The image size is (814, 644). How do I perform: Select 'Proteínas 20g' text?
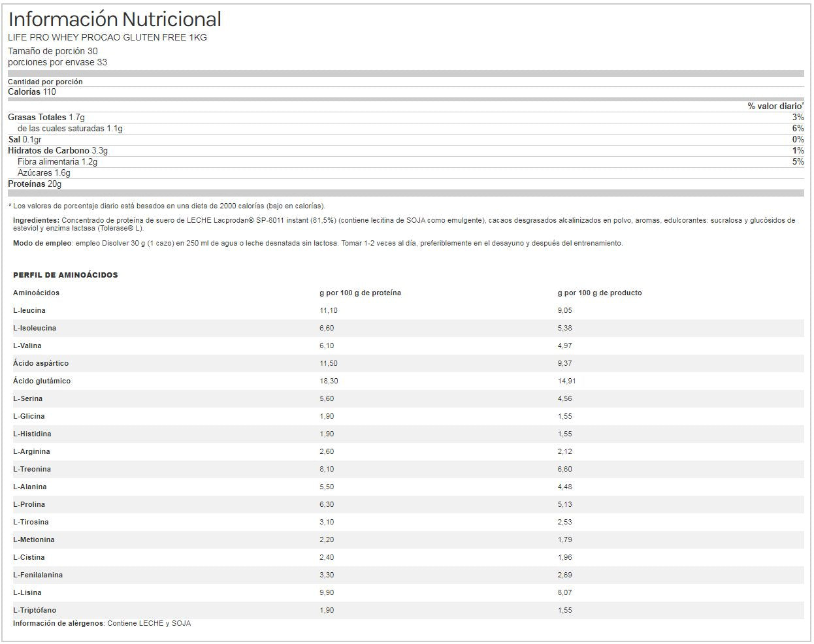(x=35, y=184)
